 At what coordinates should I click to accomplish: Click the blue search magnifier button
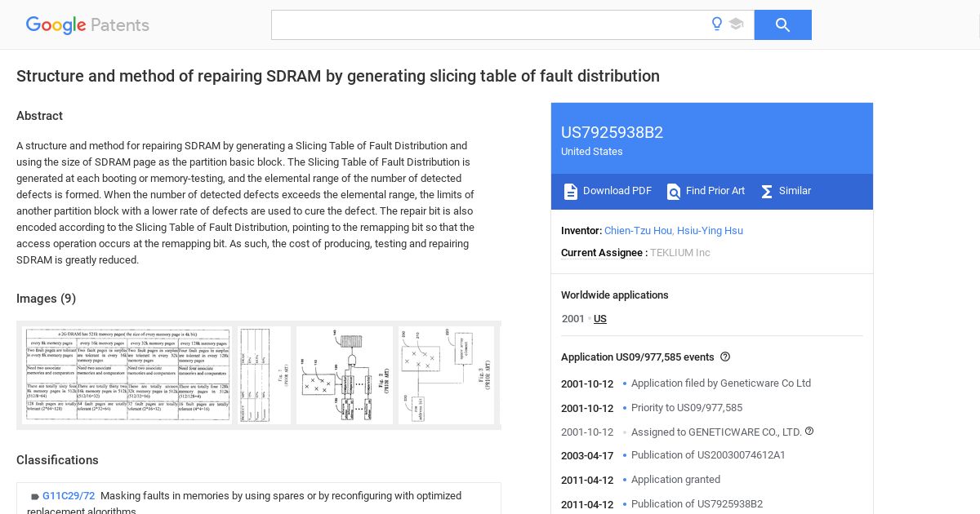782,24
